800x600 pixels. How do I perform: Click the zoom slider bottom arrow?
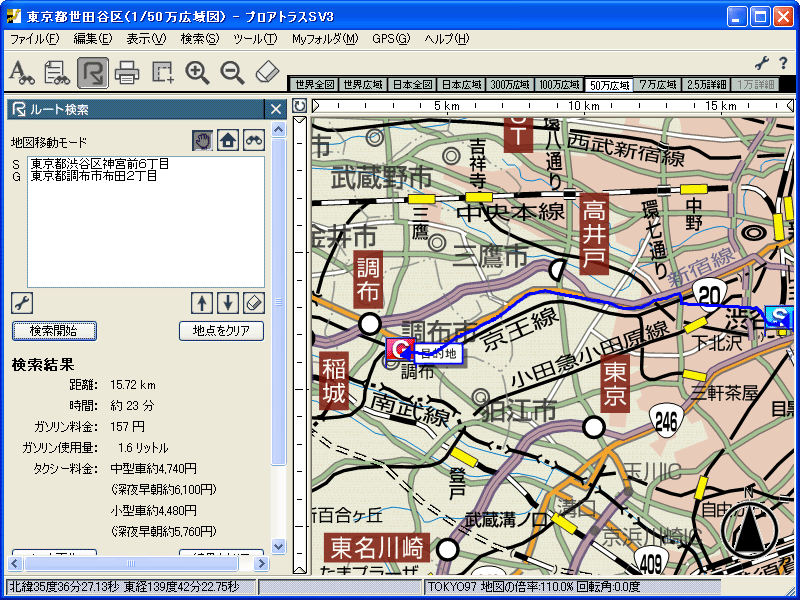(x=299, y=568)
